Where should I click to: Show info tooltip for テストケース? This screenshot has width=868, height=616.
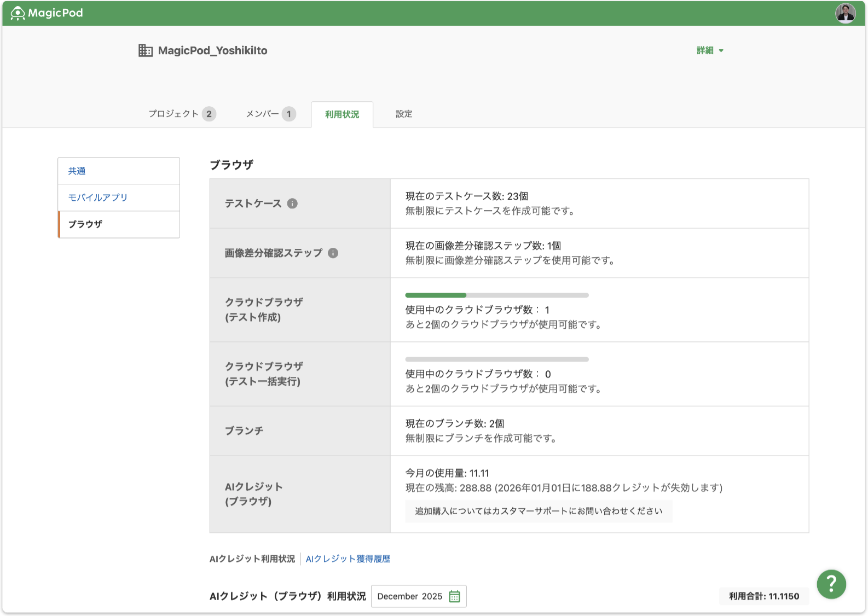coord(292,204)
